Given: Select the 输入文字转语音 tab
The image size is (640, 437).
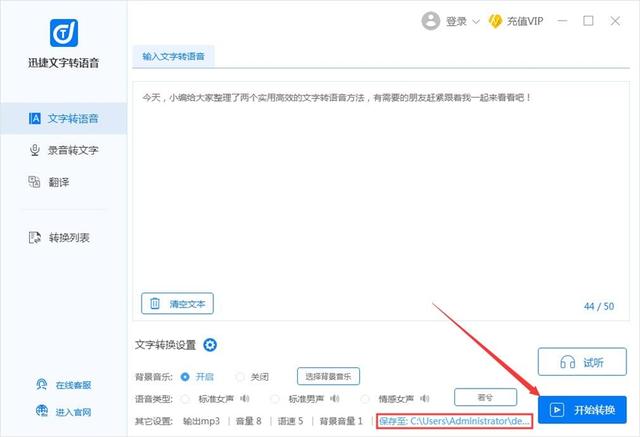Looking at the screenshot, I should coord(173,56).
